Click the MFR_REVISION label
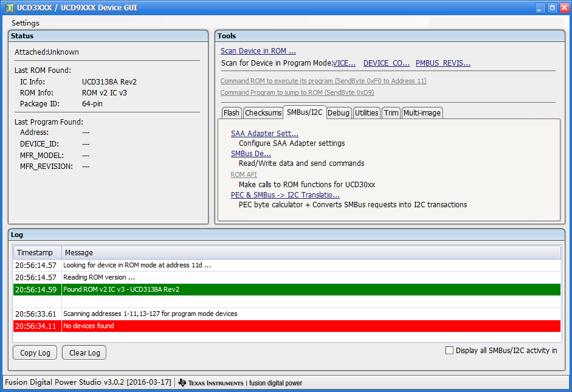This screenshot has height=392, width=572. (x=46, y=167)
